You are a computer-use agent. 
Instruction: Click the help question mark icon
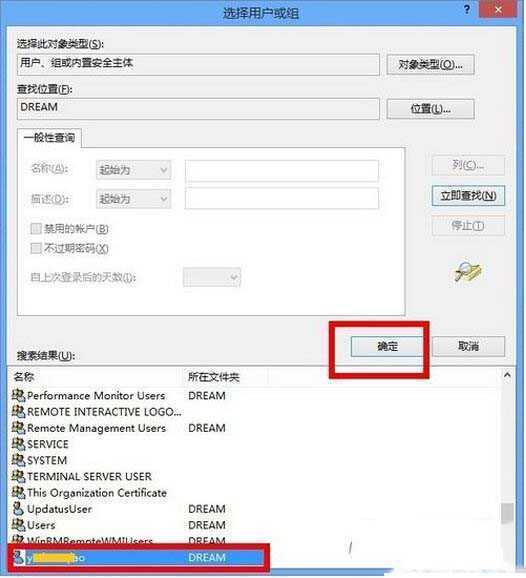[x=467, y=10]
